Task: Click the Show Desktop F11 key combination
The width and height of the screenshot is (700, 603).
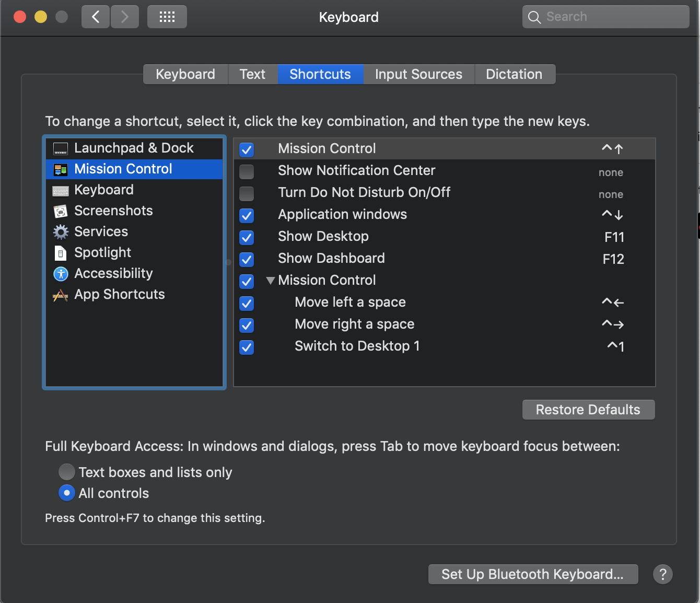Action: pyautogui.click(x=614, y=237)
